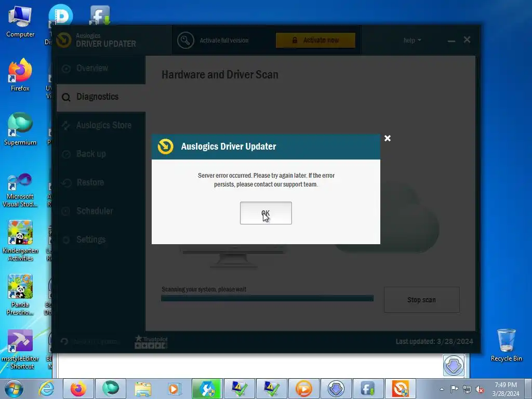Screen dimensions: 532x399
Task: Click OK in the server error dialog
Action: (x=265, y=212)
